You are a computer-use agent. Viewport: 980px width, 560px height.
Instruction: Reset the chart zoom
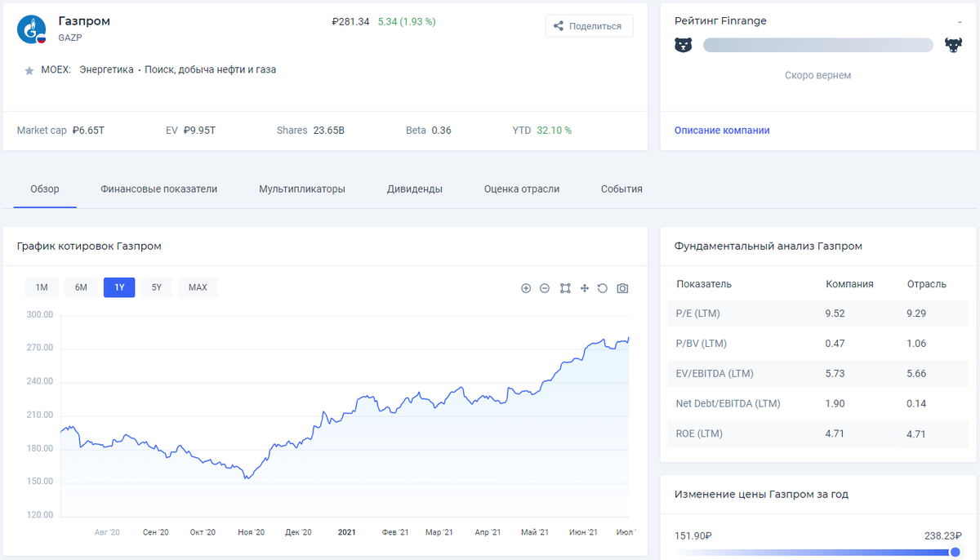[x=603, y=288]
